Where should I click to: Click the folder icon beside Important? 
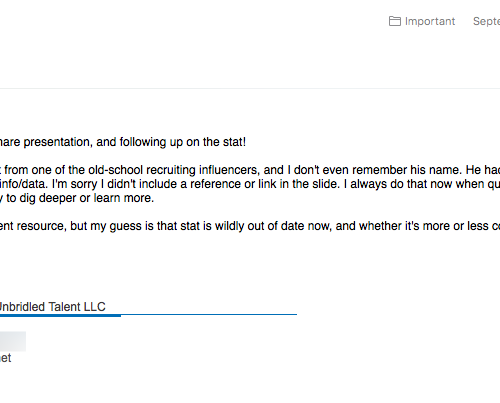395,21
